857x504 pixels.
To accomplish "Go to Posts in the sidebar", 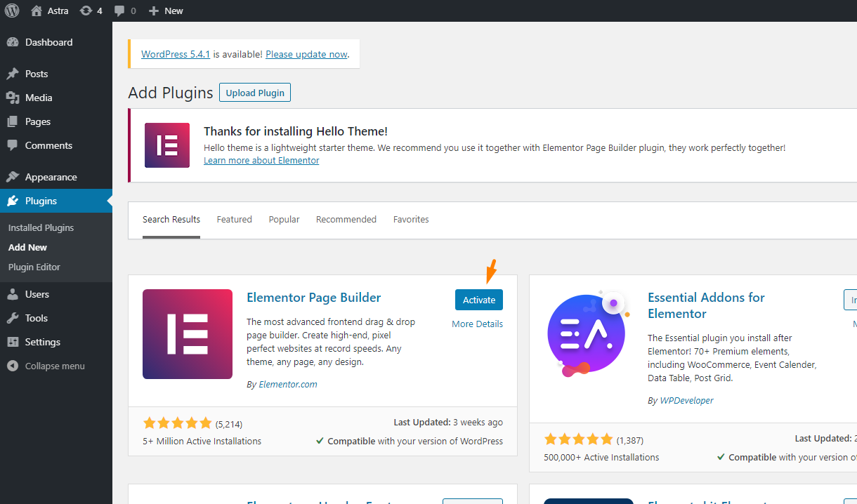I will tap(56, 74).
